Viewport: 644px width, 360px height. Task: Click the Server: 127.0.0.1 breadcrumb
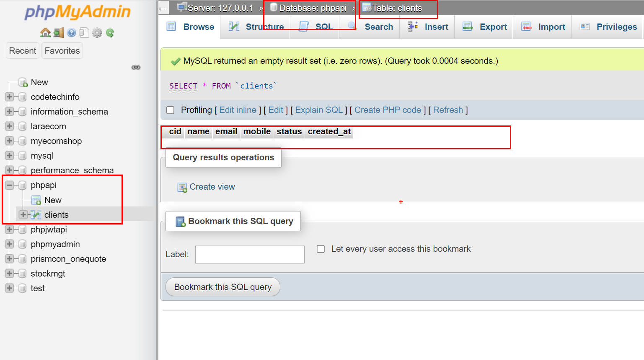[220, 8]
